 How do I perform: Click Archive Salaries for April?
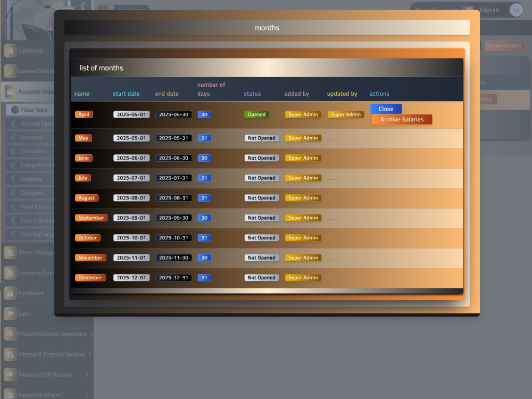(x=402, y=119)
